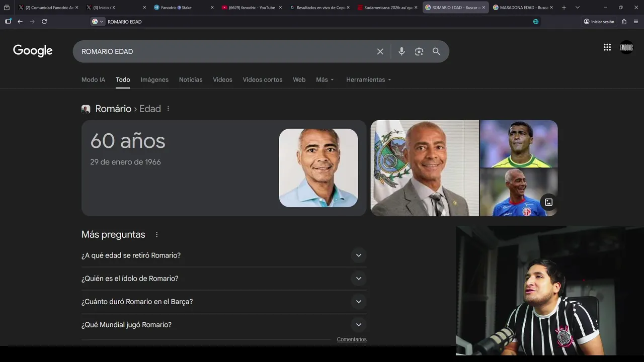This screenshot has width=644, height=362.
Task: Open the Google apps grid icon
Action: 607,47
